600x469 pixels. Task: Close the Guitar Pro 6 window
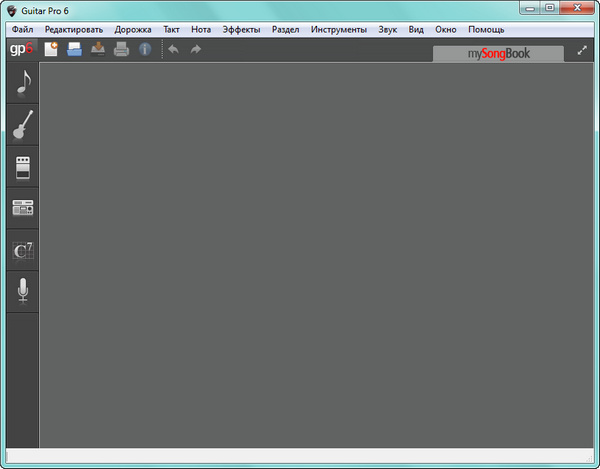pos(577,8)
